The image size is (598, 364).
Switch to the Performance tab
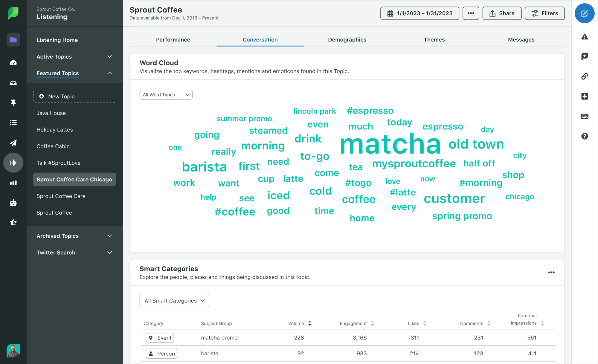tap(173, 39)
